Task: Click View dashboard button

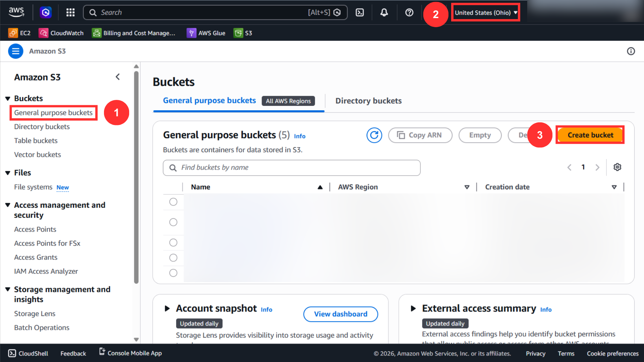Action: (340, 314)
